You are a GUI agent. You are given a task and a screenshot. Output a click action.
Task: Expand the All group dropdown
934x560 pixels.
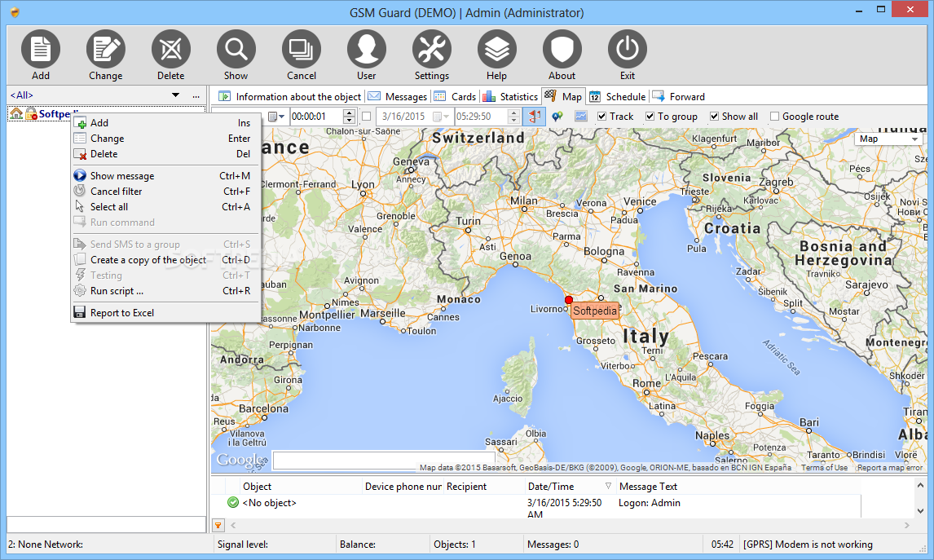click(x=175, y=95)
